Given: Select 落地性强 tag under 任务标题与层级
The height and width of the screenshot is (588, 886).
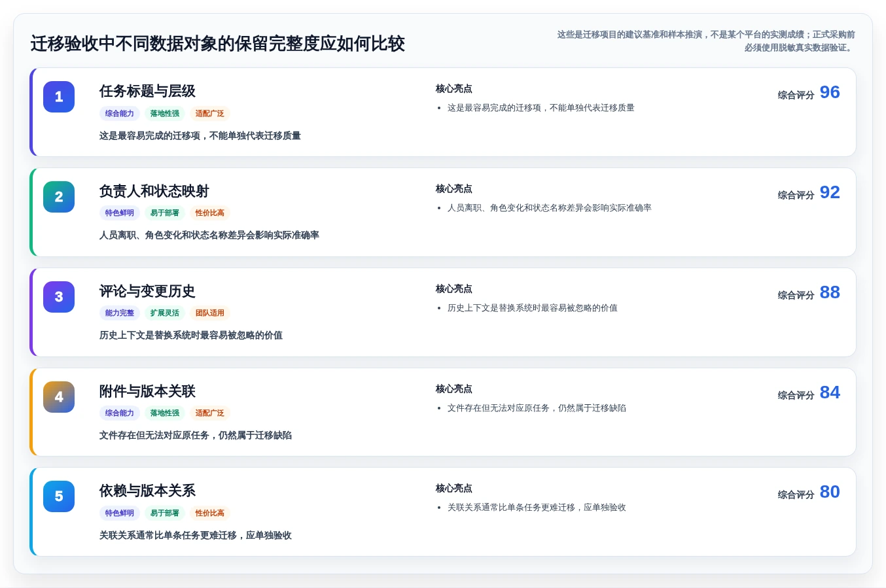Looking at the screenshot, I should point(165,113).
